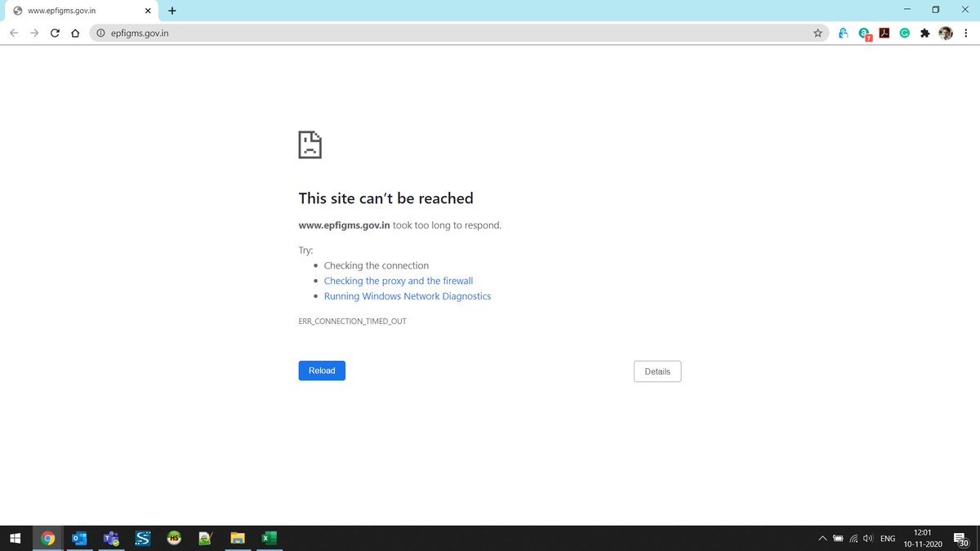This screenshot has width=980, height=551.
Task: Show hidden system tray icons
Action: point(822,539)
